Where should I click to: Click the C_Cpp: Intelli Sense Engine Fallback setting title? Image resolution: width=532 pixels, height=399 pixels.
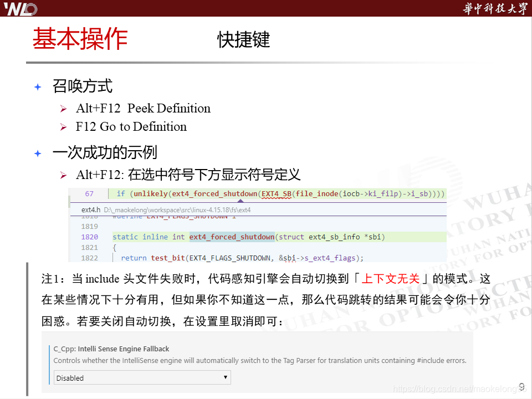[x=111, y=349]
